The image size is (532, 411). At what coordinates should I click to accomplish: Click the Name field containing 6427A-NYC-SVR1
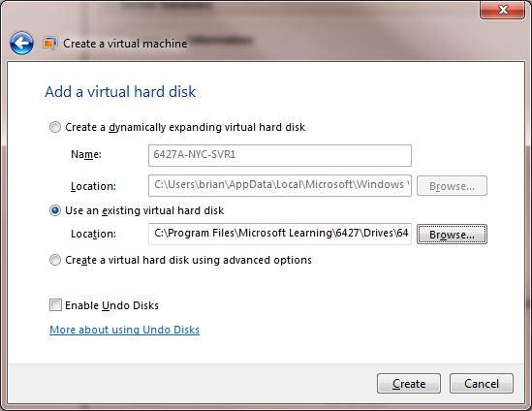[280, 155]
